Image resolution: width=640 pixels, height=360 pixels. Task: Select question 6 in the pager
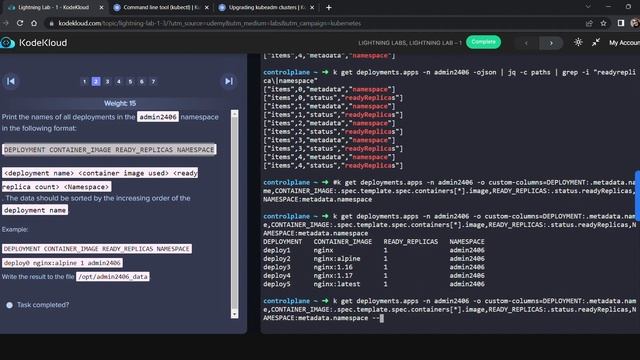(142, 81)
